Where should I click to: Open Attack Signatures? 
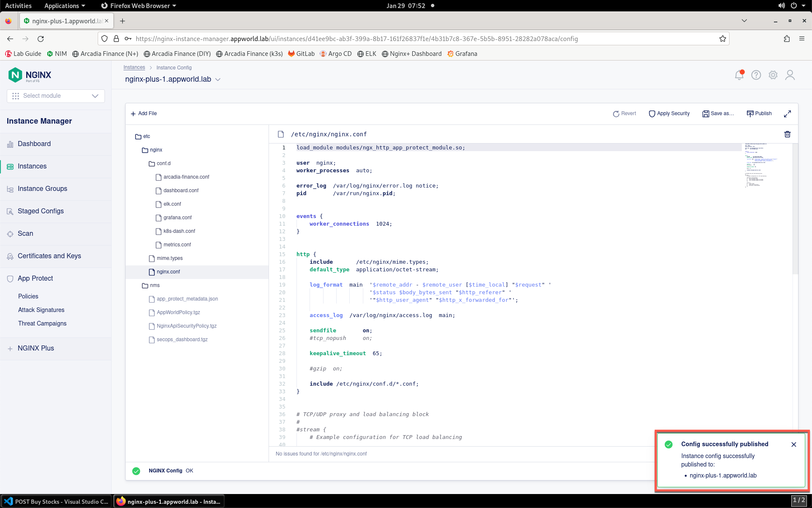(41, 310)
